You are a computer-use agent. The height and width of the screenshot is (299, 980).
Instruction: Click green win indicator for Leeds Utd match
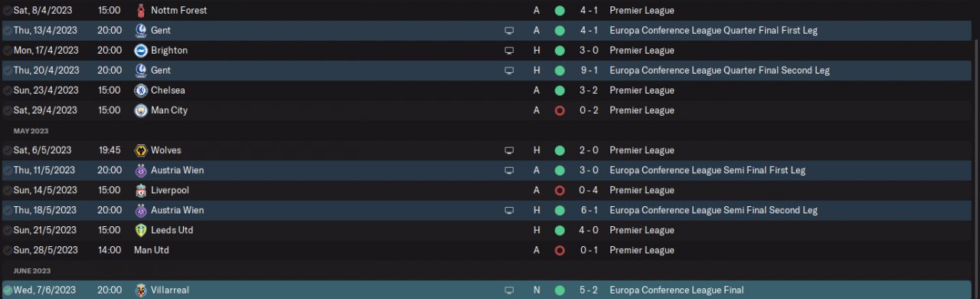560,230
